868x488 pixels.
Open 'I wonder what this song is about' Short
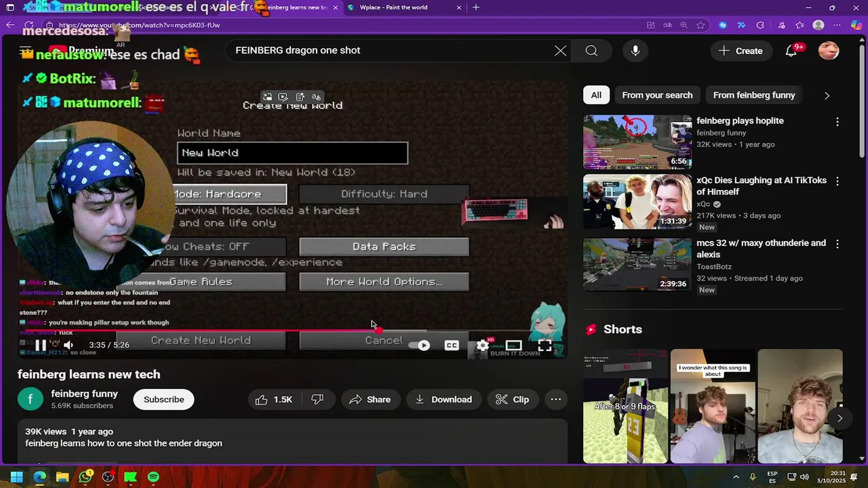[x=712, y=406]
